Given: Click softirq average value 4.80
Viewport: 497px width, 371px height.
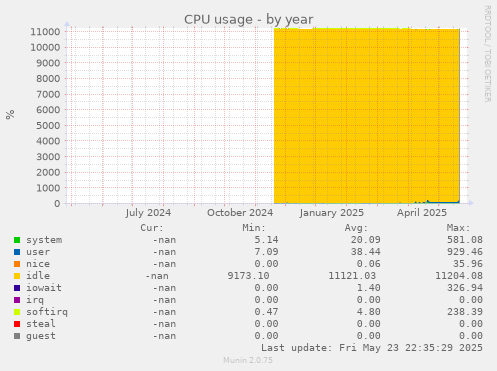Looking at the screenshot, I should click(x=368, y=312).
